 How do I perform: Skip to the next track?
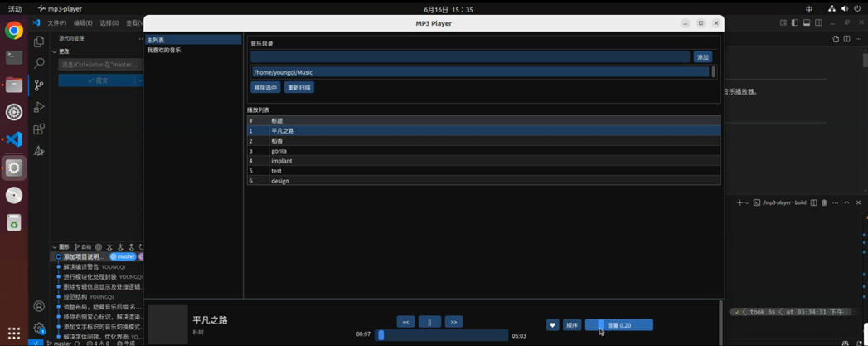pyautogui.click(x=453, y=322)
